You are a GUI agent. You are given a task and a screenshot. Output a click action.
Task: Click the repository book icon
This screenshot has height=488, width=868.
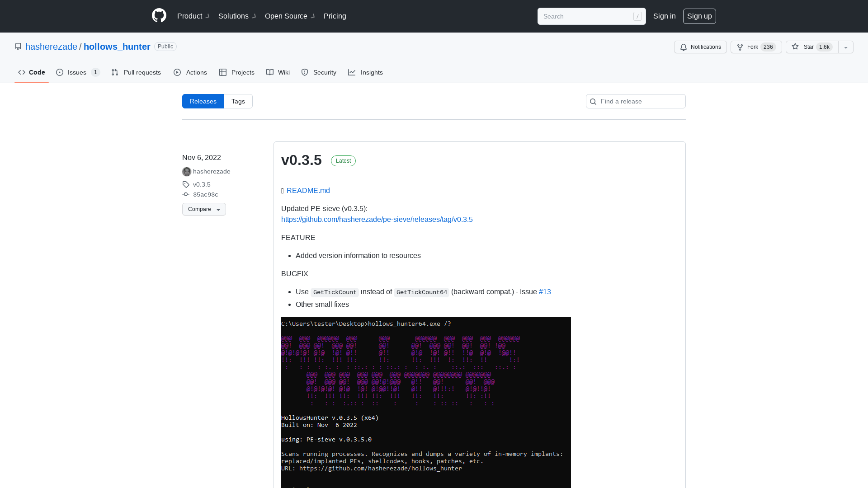[x=18, y=47]
